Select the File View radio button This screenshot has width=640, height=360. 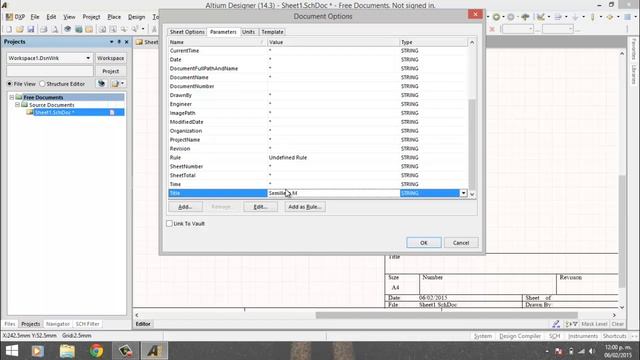pos(9,84)
